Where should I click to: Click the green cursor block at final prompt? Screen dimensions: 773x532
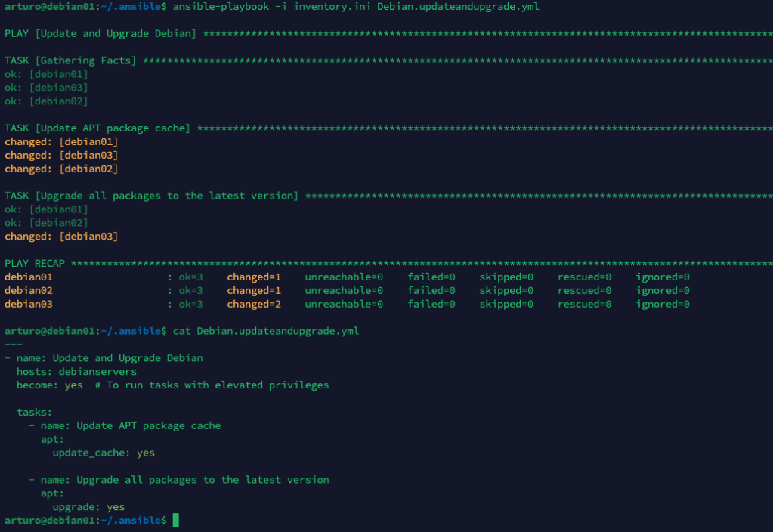pos(176,520)
